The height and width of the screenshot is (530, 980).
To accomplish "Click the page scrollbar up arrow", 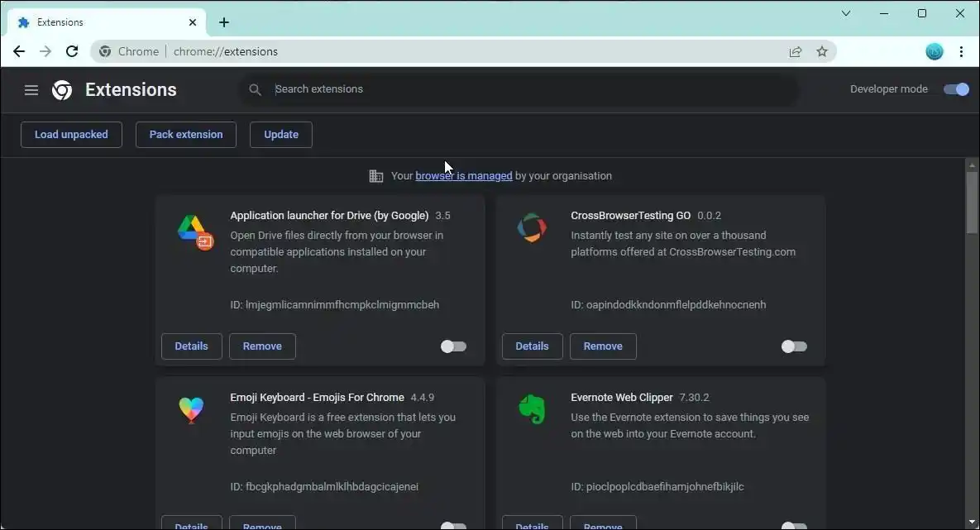I will click(x=971, y=165).
